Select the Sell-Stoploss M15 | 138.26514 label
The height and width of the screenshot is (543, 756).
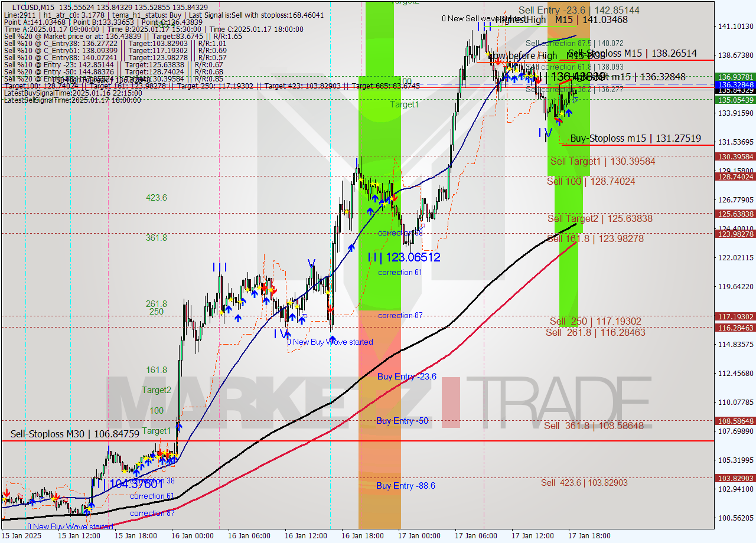click(632, 53)
